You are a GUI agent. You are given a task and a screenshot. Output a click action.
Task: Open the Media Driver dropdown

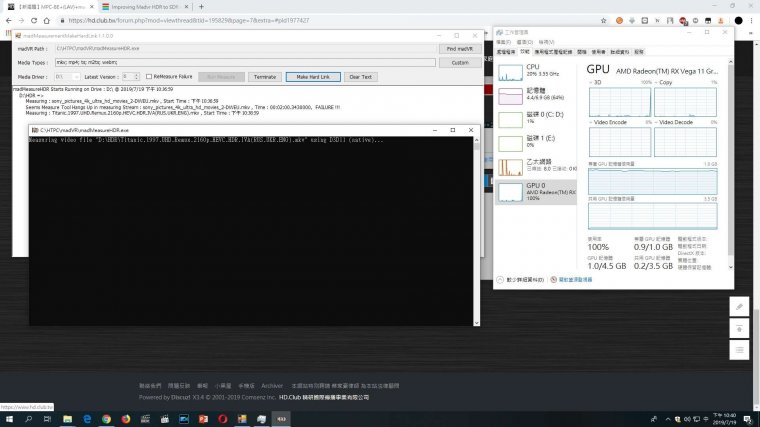65,76
